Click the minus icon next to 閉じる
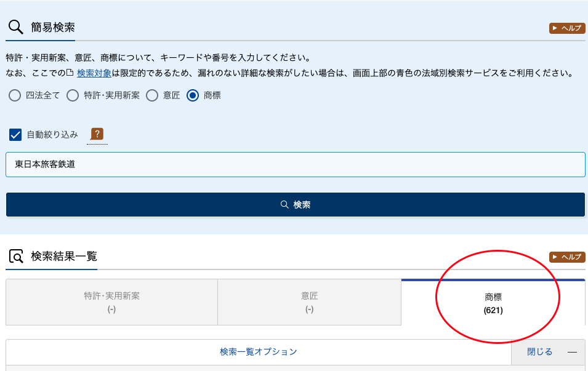The image size is (588, 371). click(572, 352)
